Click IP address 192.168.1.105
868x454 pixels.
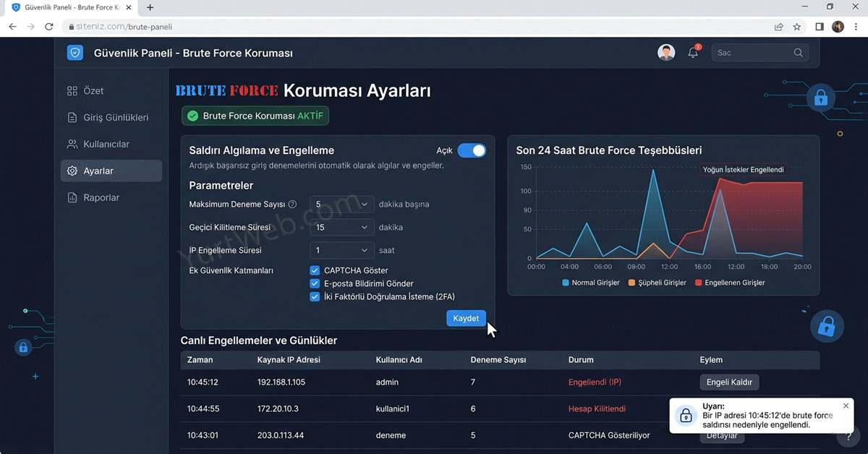pyautogui.click(x=281, y=382)
